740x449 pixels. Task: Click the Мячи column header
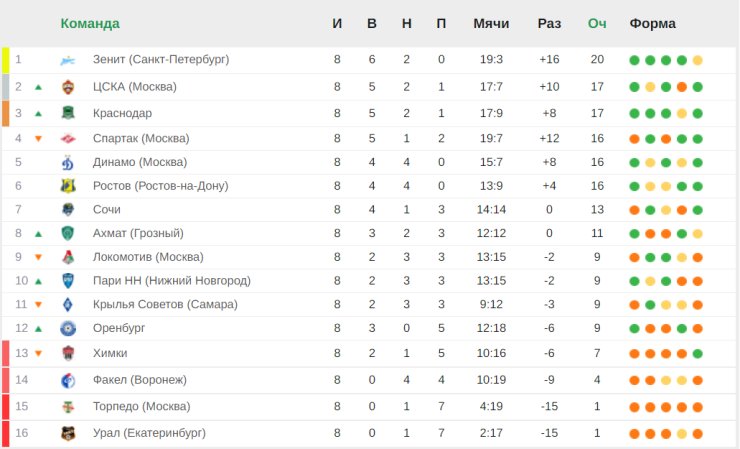coord(491,23)
